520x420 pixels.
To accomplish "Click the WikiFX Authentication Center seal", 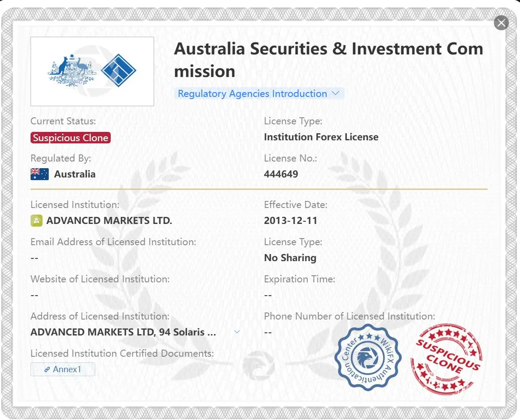I will click(x=368, y=358).
